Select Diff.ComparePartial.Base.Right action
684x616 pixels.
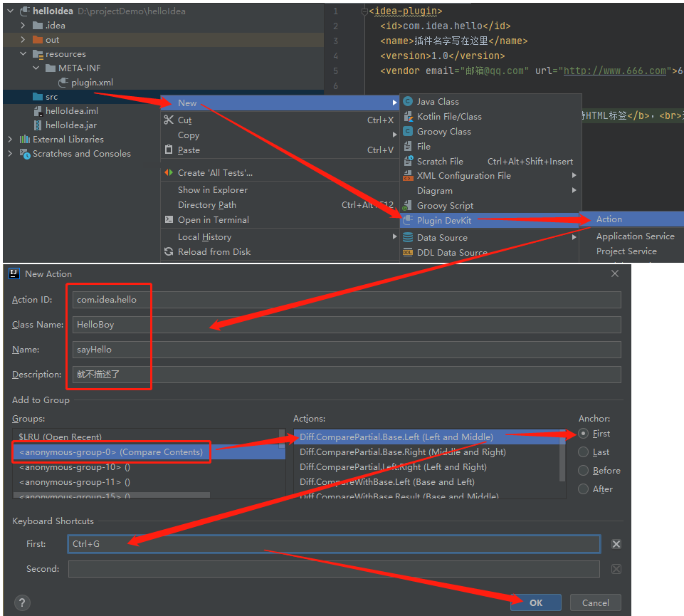[x=426, y=451]
